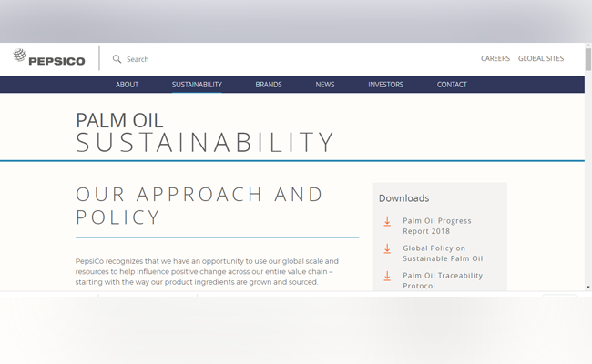The height and width of the screenshot is (364, 592).
Task: Open the Careers link
Action: [x=495, y=58]
